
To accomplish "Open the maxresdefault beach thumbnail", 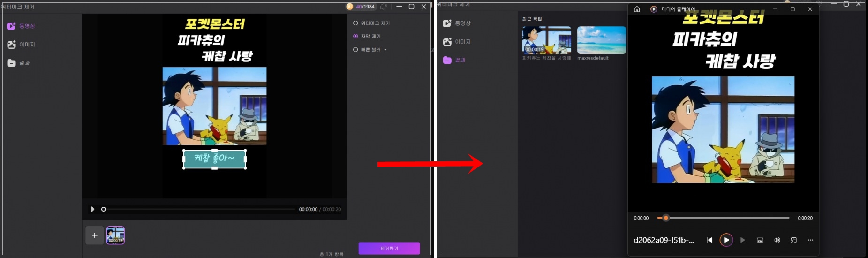I will click(602, 40).
